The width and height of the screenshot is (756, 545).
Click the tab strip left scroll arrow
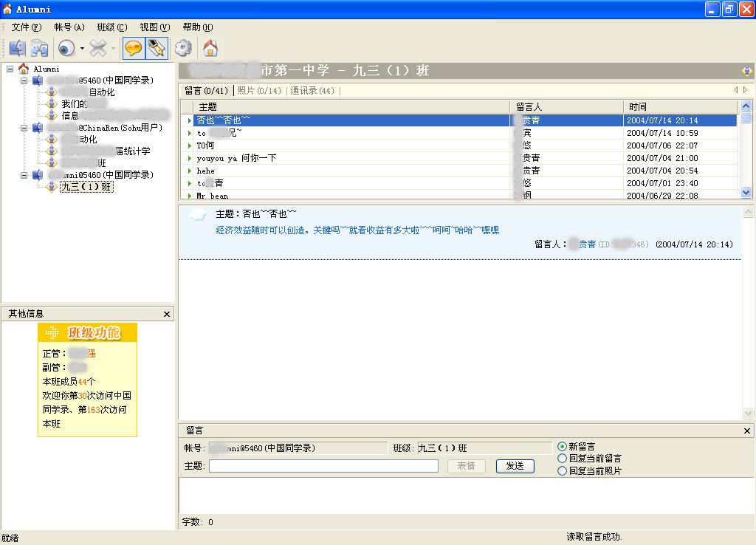tap(736, 90)
